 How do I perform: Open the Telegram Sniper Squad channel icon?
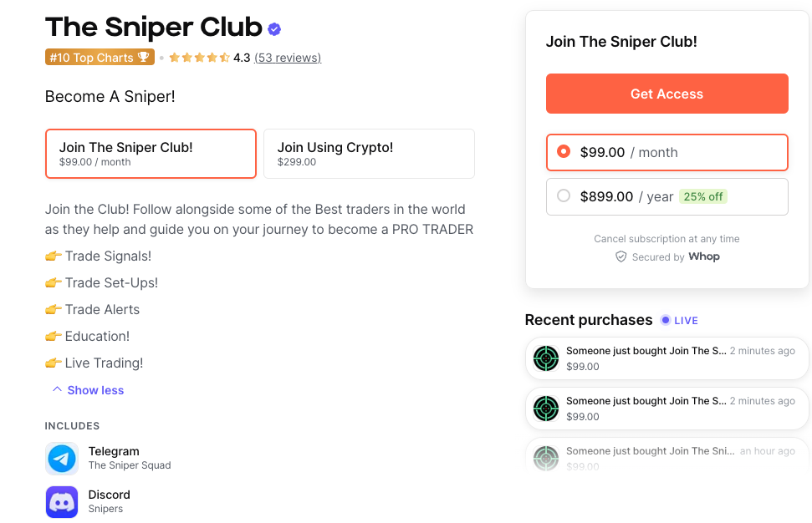tap(62, 458)
